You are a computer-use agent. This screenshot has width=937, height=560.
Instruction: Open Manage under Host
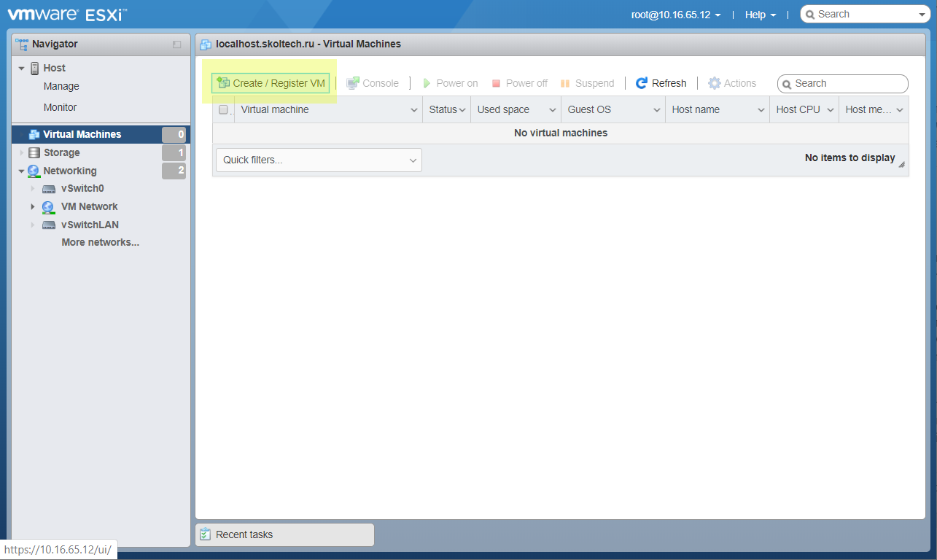coord(61,86)
